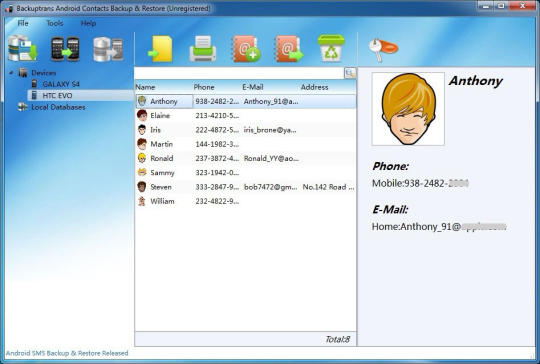Screen dimensions: 540x364
Task: Select the Devices tree label
Action: [x=43, y=73]
